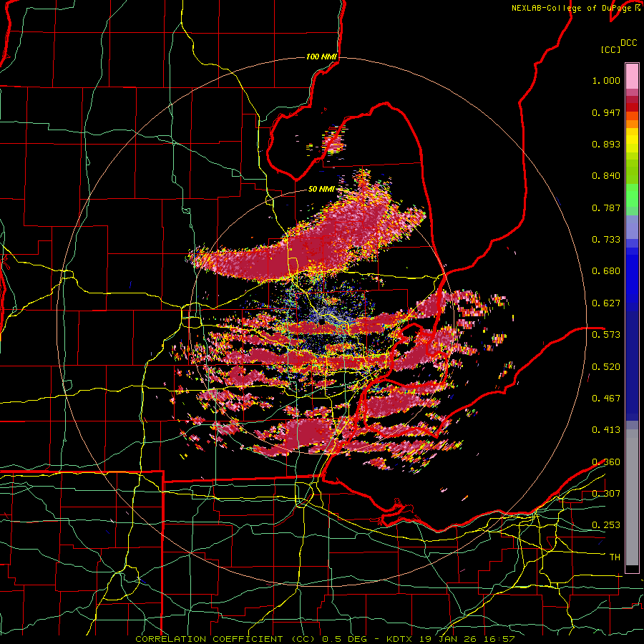Click the 50 NMI range ring label
This screenshot has height=644, width=644.
tap(321, 189)
